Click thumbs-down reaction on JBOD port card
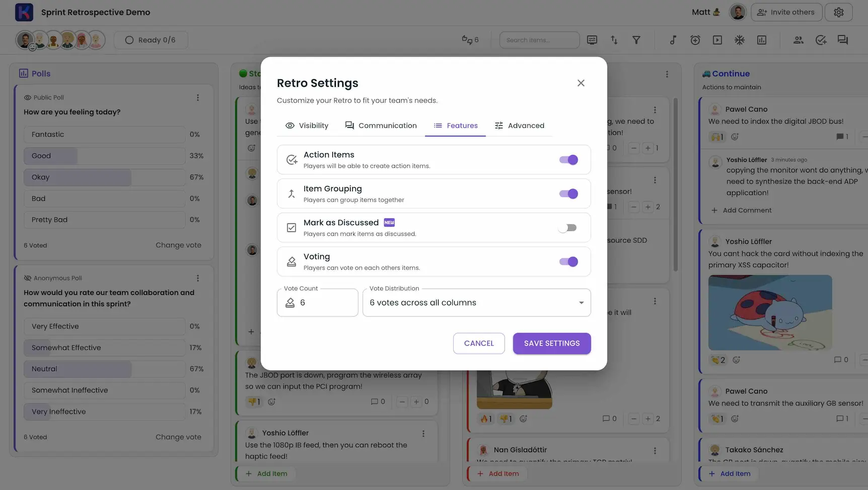The image size is (868, 490). click(254, 401)
